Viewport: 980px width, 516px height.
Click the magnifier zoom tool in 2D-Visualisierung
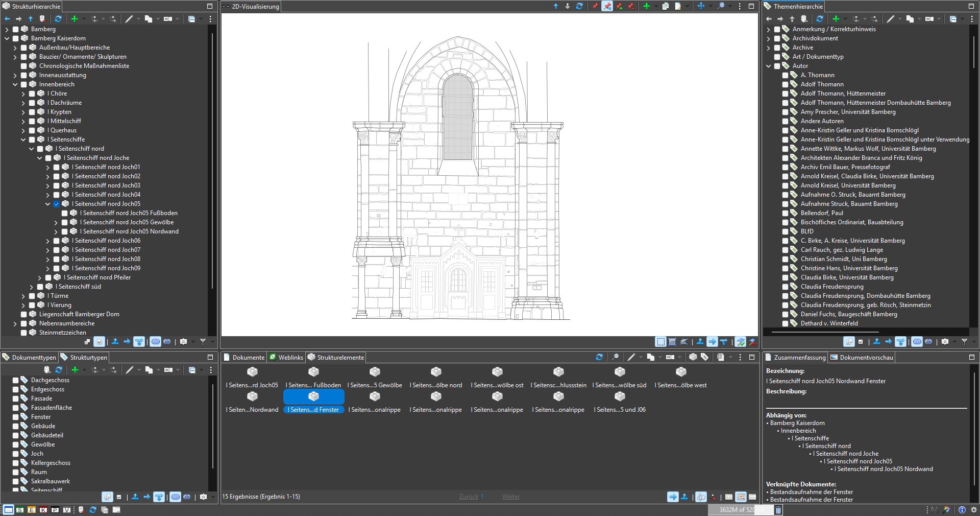click(721, 6)
